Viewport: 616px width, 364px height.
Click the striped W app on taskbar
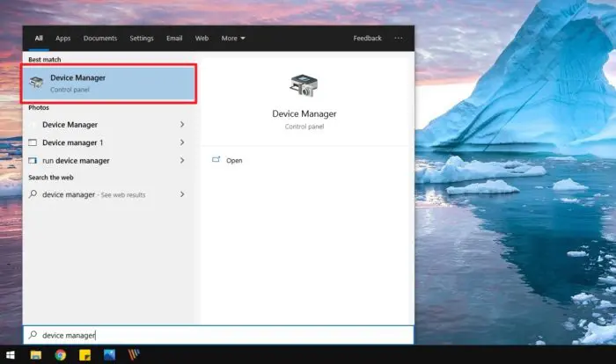point(134,355)
